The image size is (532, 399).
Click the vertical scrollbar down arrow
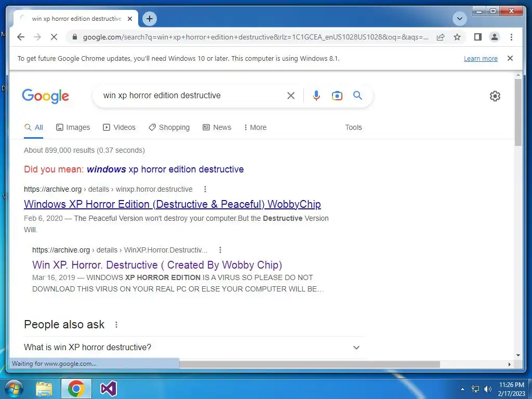(518, 355)
